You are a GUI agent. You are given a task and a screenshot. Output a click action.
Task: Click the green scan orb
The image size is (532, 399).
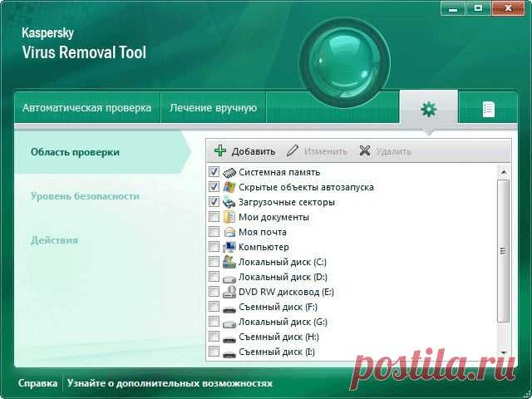tap(344, 63)
